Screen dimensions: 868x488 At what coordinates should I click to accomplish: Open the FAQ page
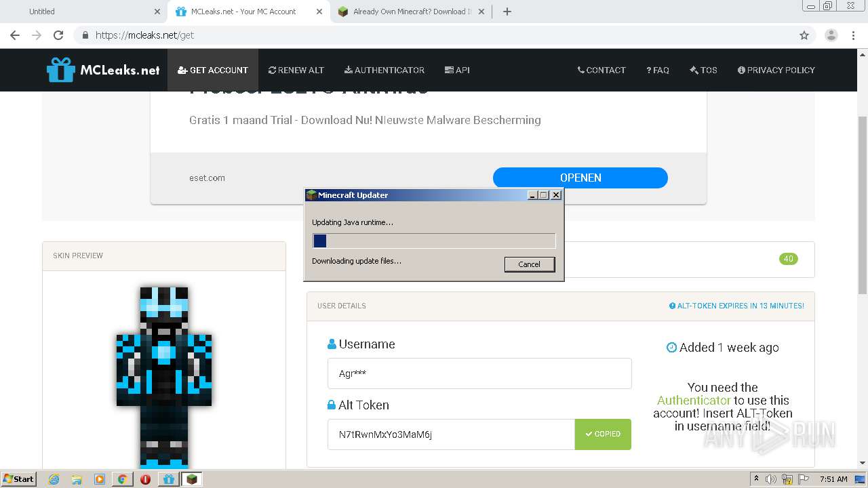point(658,70)
